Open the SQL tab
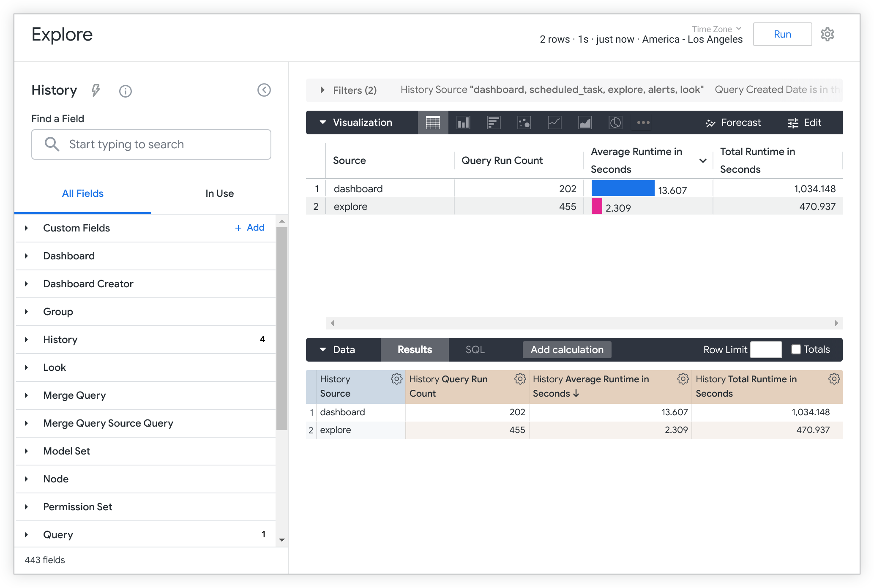 [x=475, y=350]
